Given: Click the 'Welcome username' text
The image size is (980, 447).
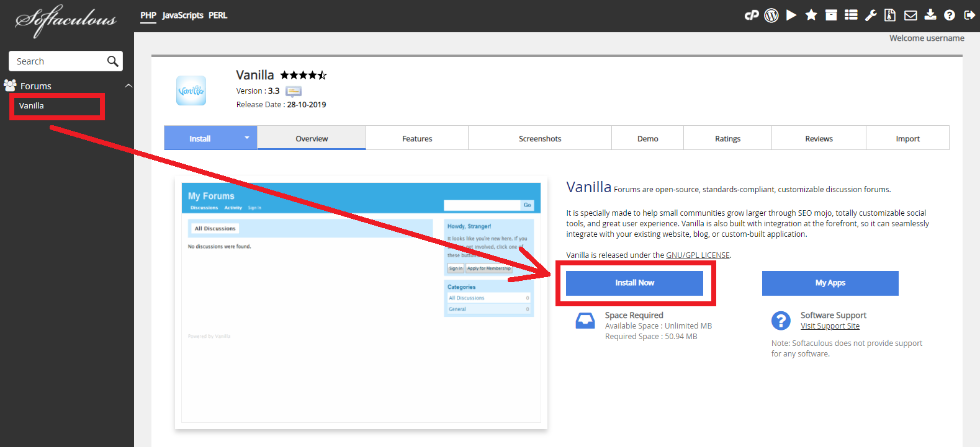Looking at the screenshot, I should pos(927,38).
